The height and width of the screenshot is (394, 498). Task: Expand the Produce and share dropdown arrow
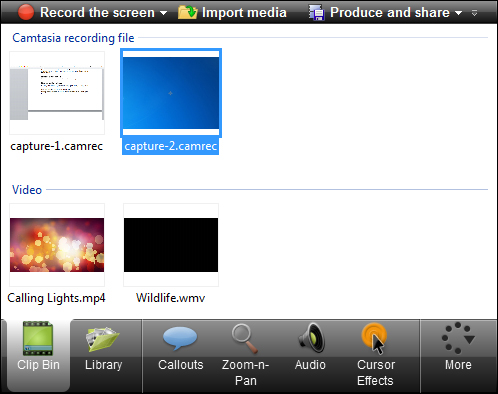pos(458,13)
